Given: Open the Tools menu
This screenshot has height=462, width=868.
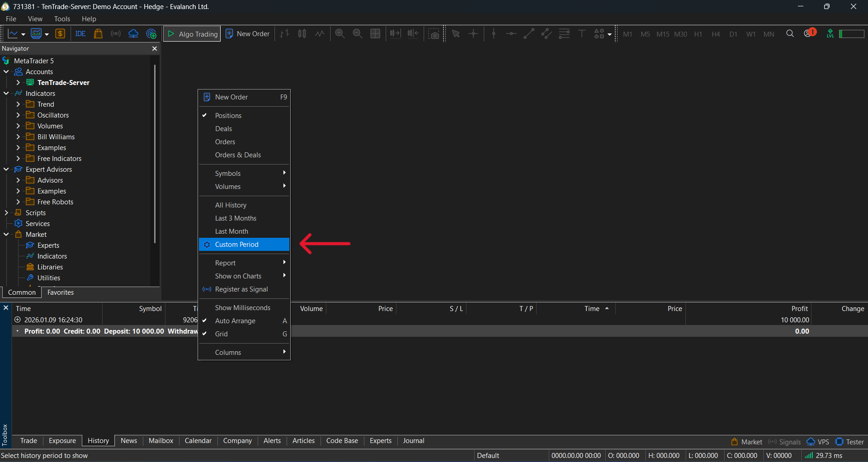Looking at the screenshot, I should tap(62, 19).
